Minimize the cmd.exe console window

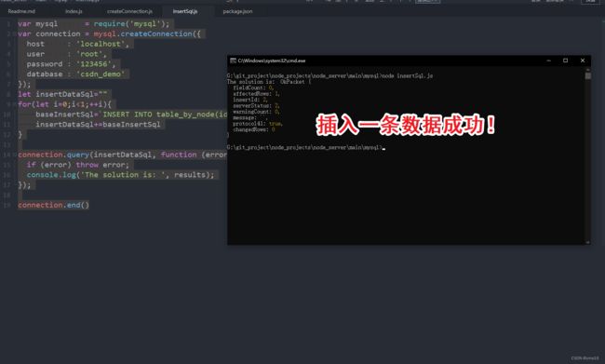548,61
